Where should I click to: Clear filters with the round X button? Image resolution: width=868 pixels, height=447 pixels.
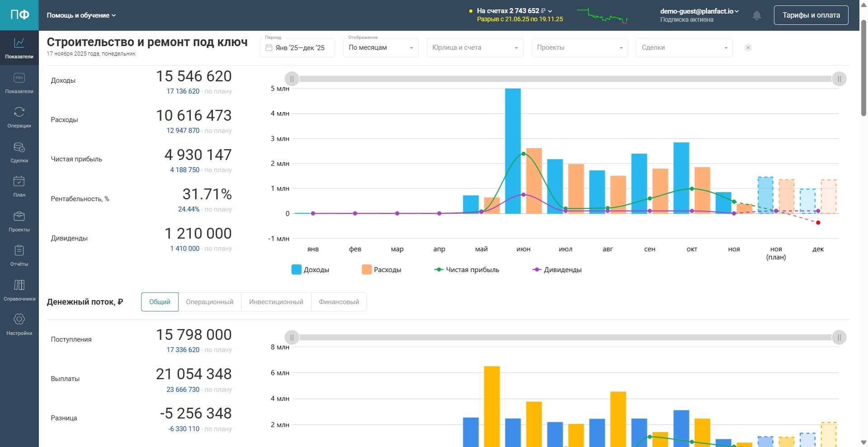748,48
